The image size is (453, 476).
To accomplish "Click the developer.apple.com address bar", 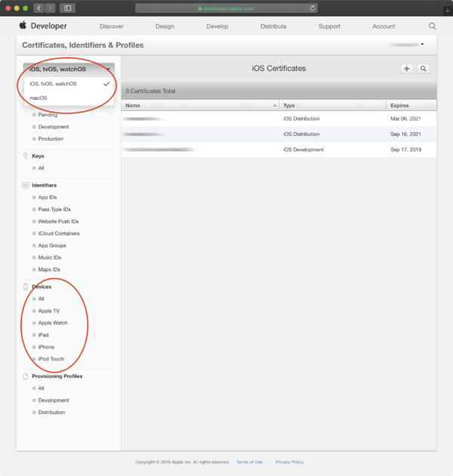I will click(x=226, y=8).
